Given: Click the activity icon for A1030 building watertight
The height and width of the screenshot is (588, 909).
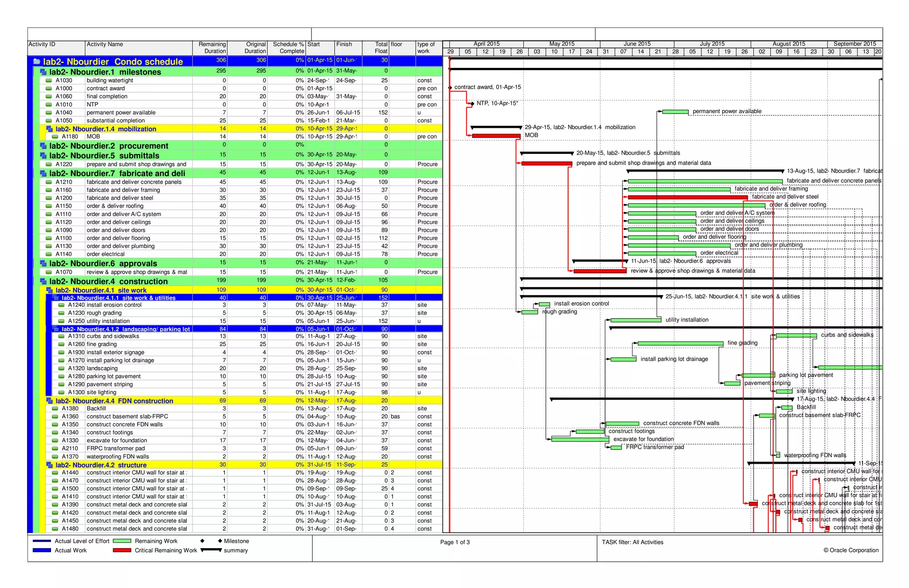Looking at the screenshot, I should [x=49, y=81].
